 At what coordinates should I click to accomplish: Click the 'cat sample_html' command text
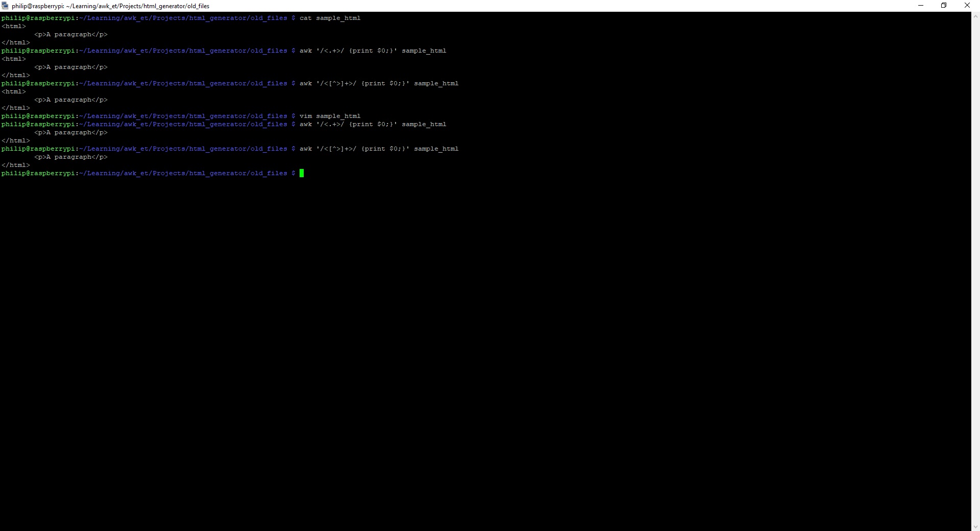330,18
